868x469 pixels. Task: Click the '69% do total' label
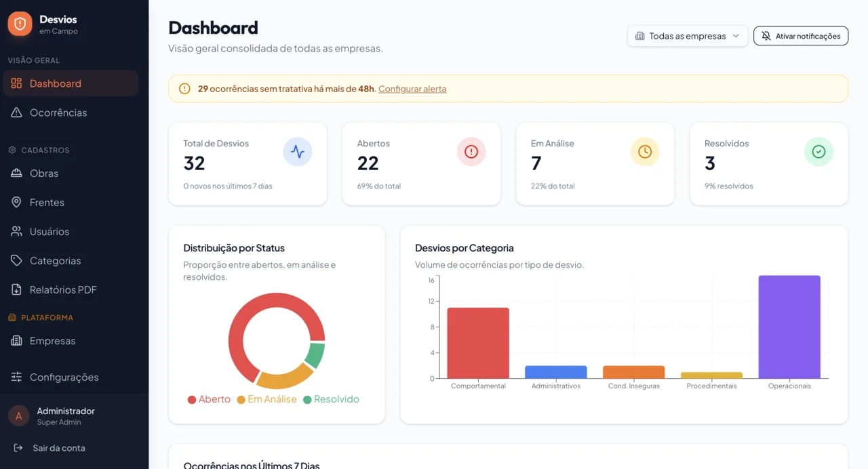[379, 186]
